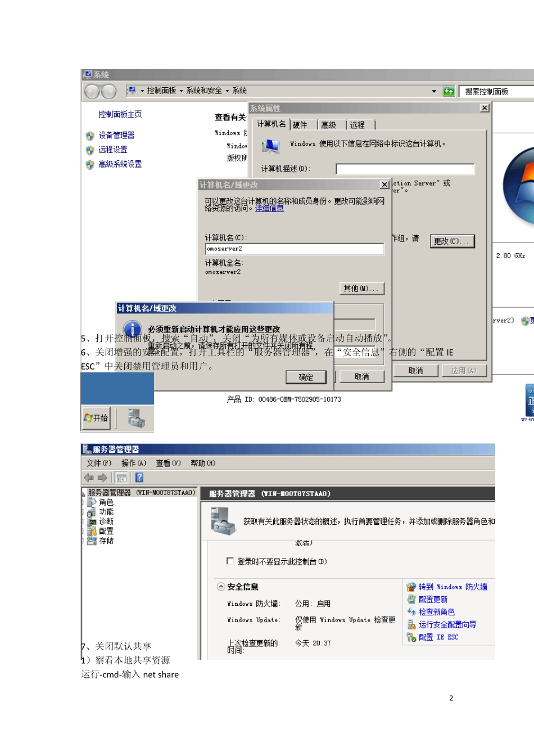Open 配置 IE ESC link
Viewport: 534px width, 756px height.
coord(438,637)
